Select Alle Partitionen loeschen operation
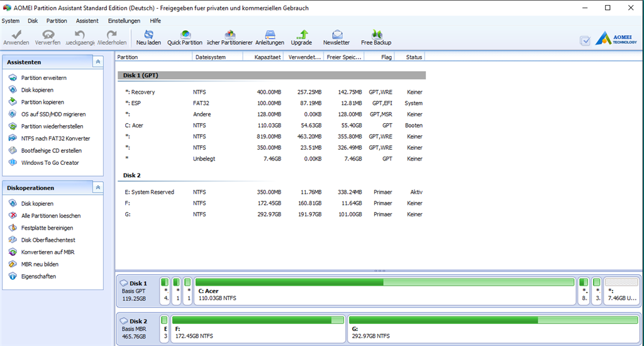 coord(51,216)
